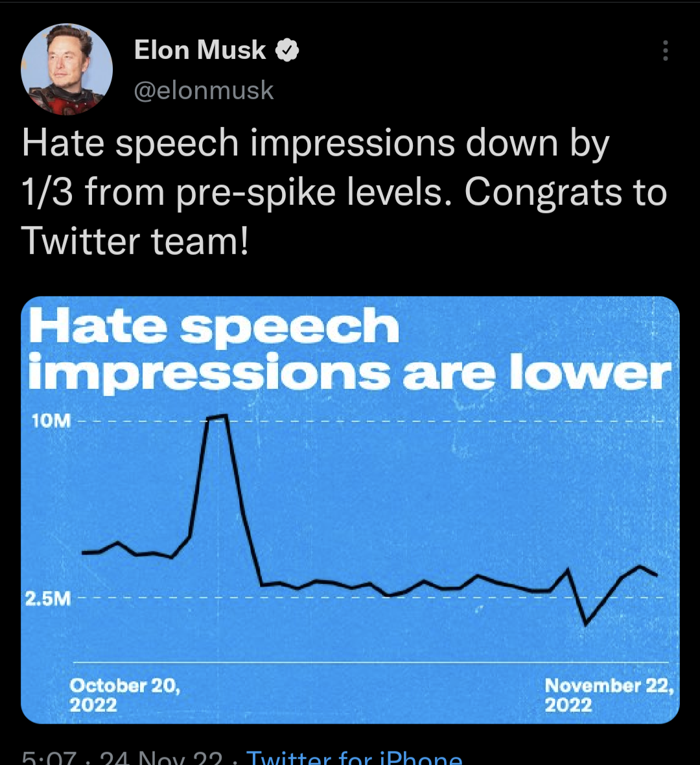Tap the round profile avatar picture
The width and height of the screenshot is (700, 765).
pos(67,69)
